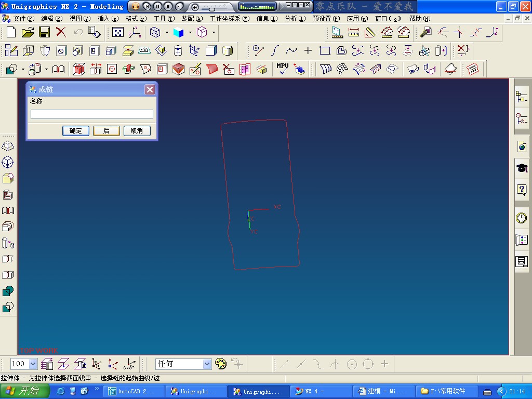Open the 编辑 menu
Image resolution: width=532 pixels, height=399 pixels.
pos(51,19)
